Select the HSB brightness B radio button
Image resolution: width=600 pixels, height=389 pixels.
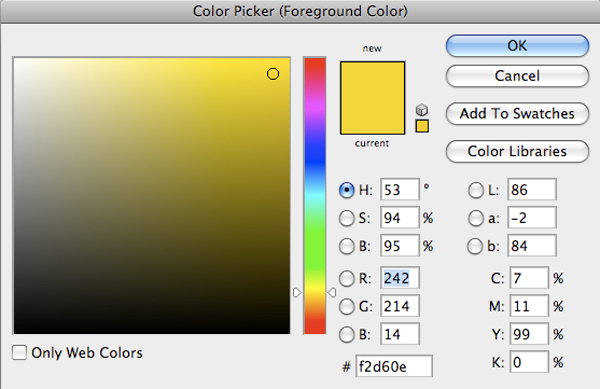(347, 246)
